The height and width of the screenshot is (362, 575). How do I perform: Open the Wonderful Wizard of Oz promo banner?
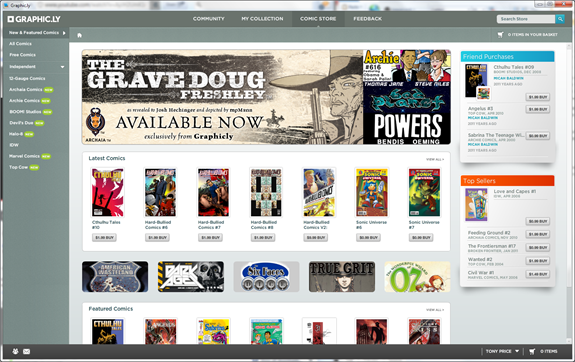click(x=417, y=277)
